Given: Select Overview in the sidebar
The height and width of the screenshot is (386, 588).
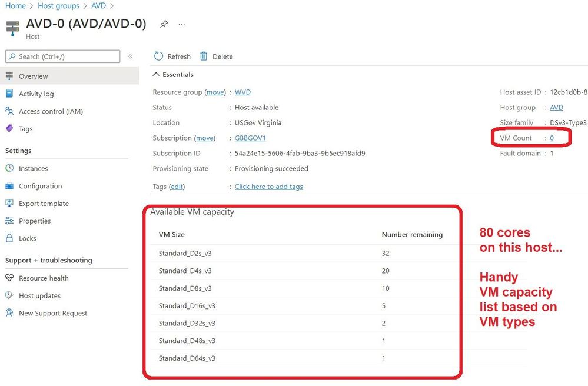Looking at the screenshot, I should click(69, 76).
